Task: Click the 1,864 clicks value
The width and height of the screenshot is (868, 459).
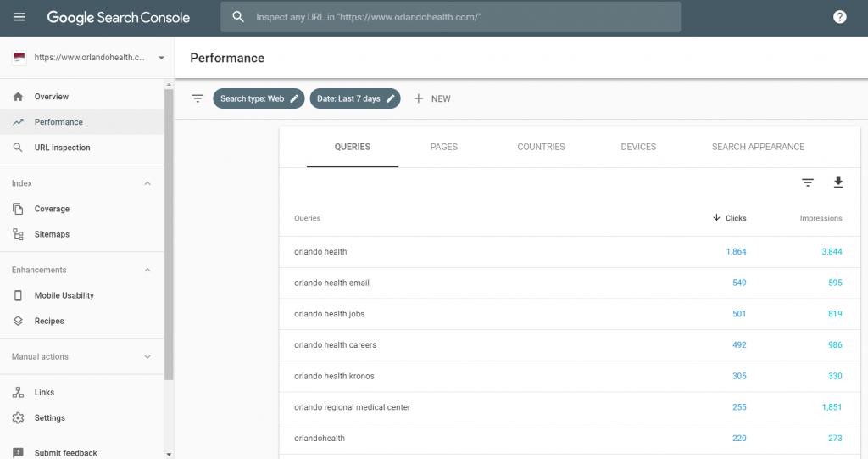Action: tap(736, 252)
